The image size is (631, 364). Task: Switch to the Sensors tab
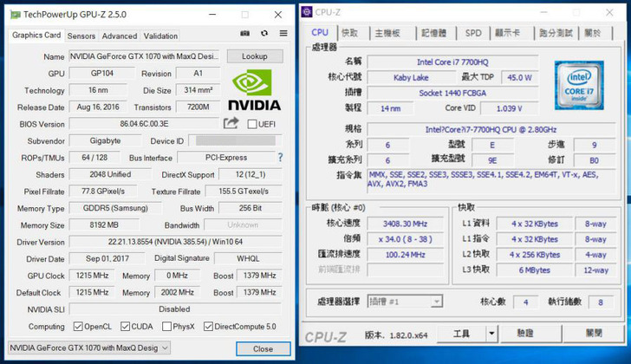[x=81, y=36]
